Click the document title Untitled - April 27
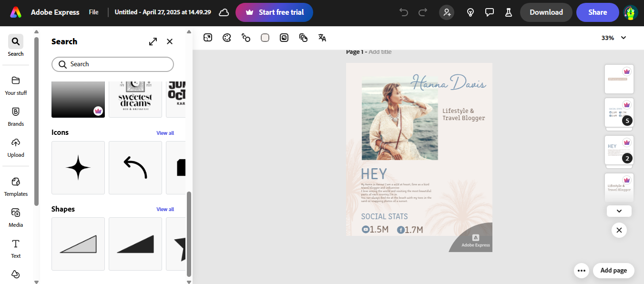Image resolution: width=644 pixels, height=284 pixels. coord(163,12)
